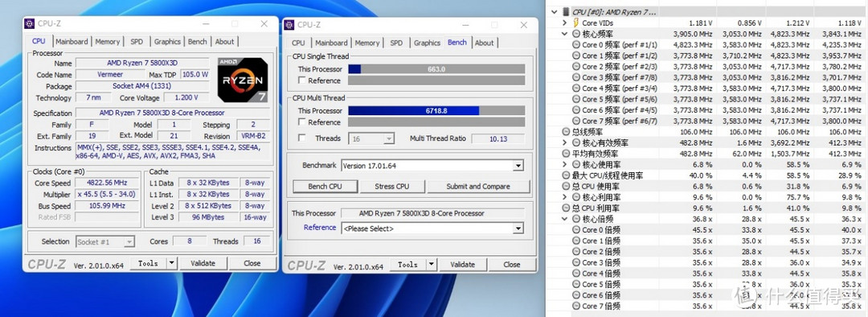Click the clock icon beside Core 2 频率
This screenshot has width=868, height=317.
(x=575, y=67)
